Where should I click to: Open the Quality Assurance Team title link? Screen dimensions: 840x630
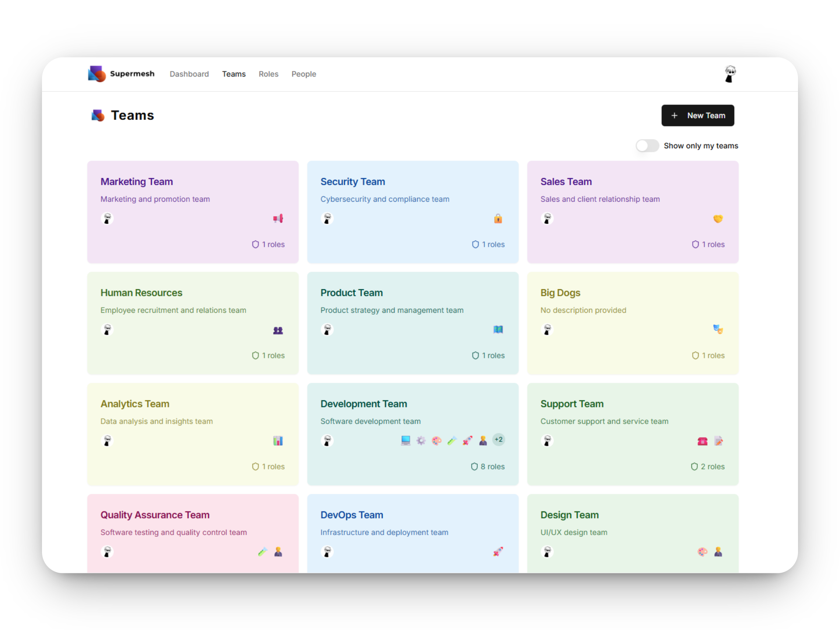[x=155, y=515]
